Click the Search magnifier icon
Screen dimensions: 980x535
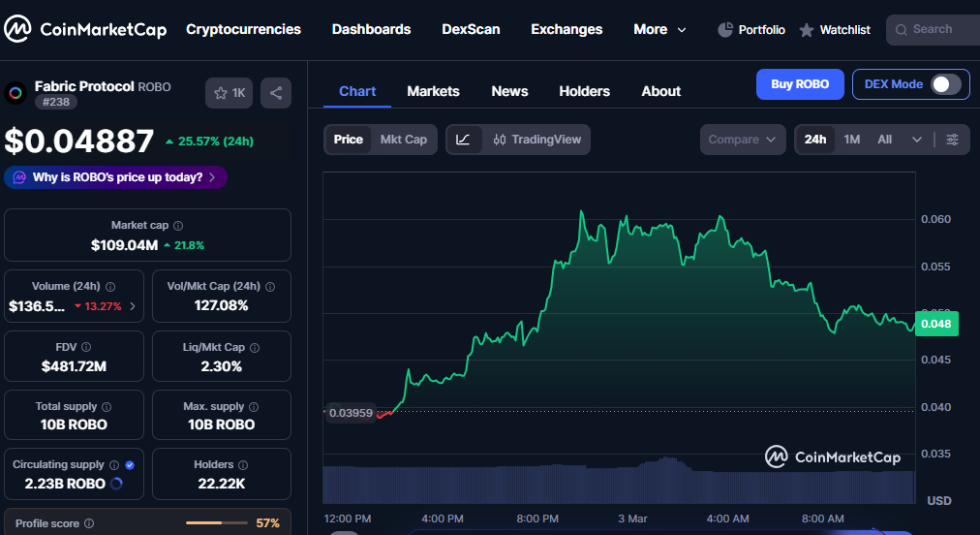(x=902, y=30)
